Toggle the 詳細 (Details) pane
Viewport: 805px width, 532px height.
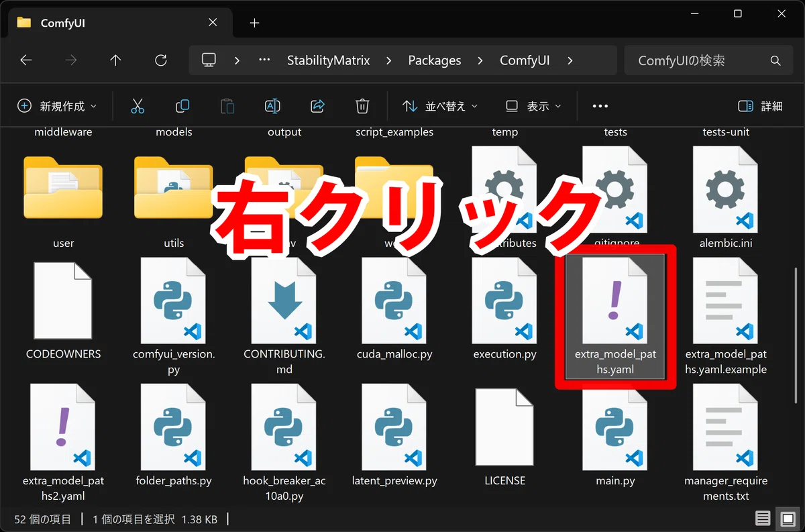(761, 106)
